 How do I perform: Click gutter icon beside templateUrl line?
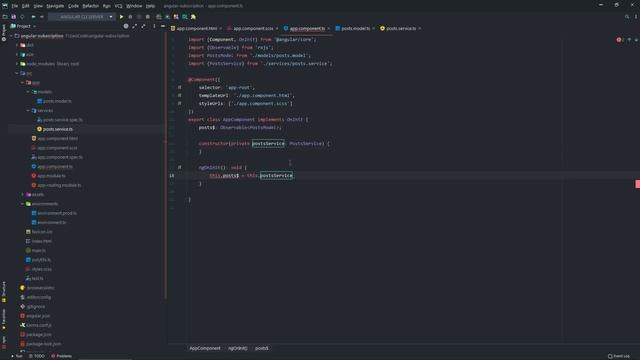coord(179,96)
